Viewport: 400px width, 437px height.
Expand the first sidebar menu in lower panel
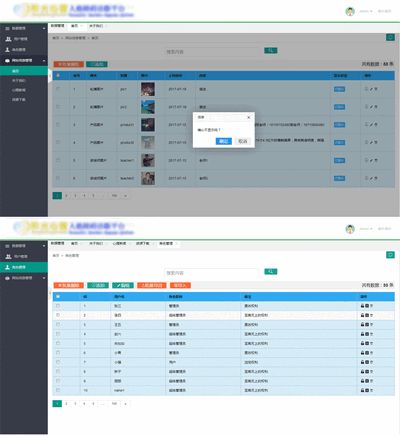click(x=24, y=246)
